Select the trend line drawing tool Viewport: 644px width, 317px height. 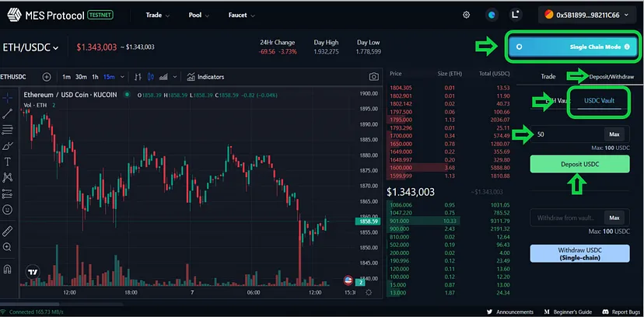point(8,113)
